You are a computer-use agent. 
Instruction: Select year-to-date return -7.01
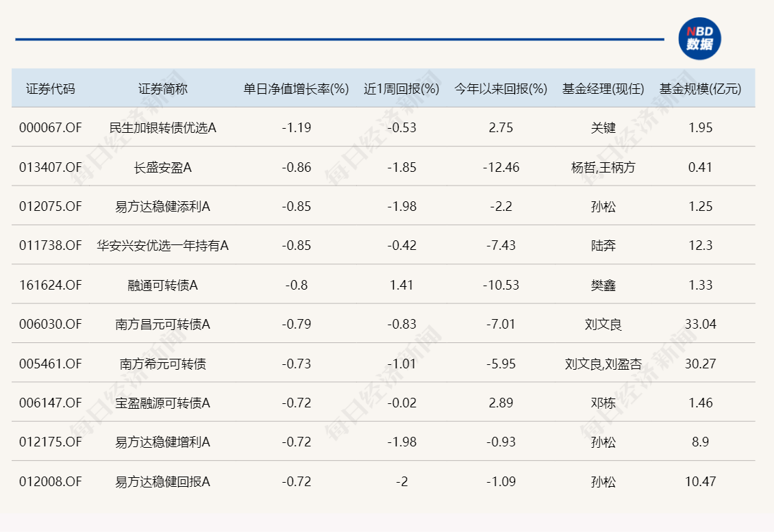coord(501,325)
